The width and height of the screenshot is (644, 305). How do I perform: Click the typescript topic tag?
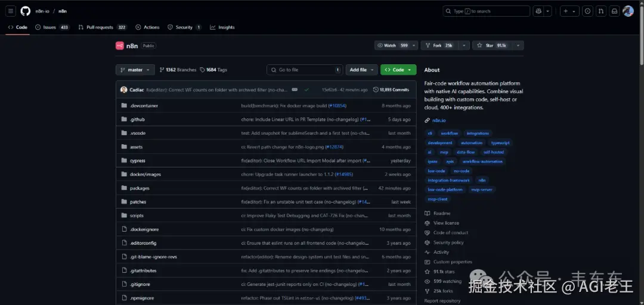[x=500, y=143]
